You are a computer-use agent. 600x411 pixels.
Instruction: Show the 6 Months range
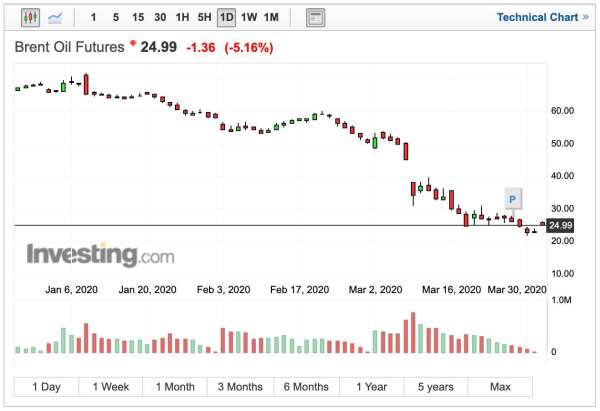pyautogui.click(x=306, y=387)
